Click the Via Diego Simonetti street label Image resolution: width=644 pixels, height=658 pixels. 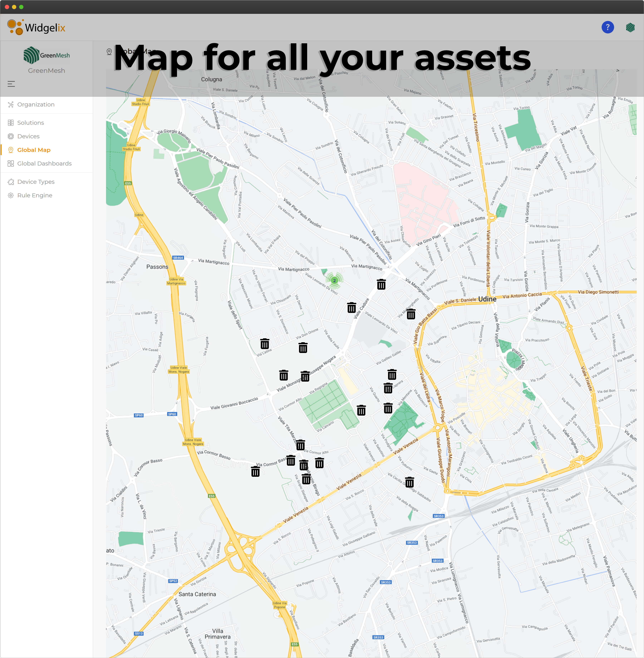tap(598, 292)
